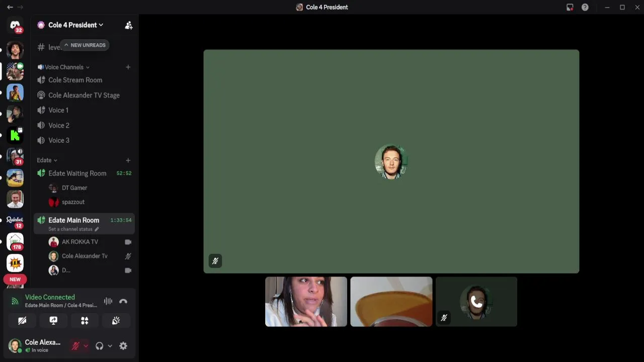Join Voice 3 channel

[x=84, y=140]
